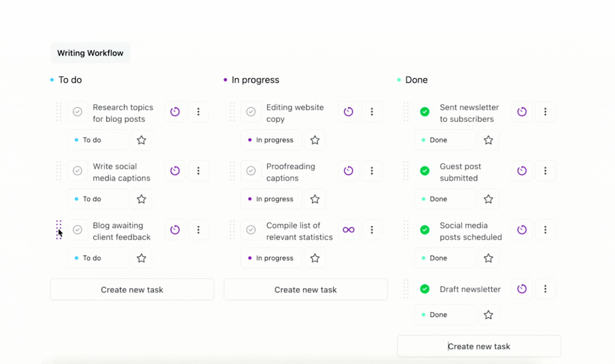Click Create new task under the Done column
This screenshot has height=364, width=615.
479,346
